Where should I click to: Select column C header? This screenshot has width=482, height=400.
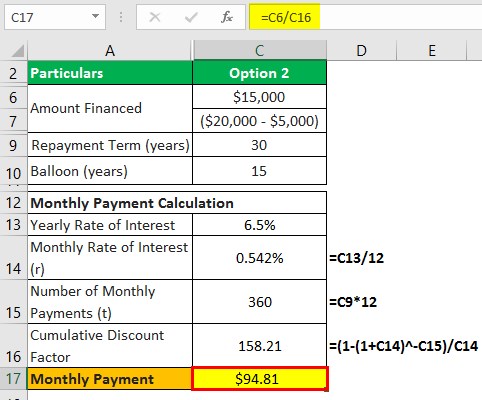pos(260,51)
